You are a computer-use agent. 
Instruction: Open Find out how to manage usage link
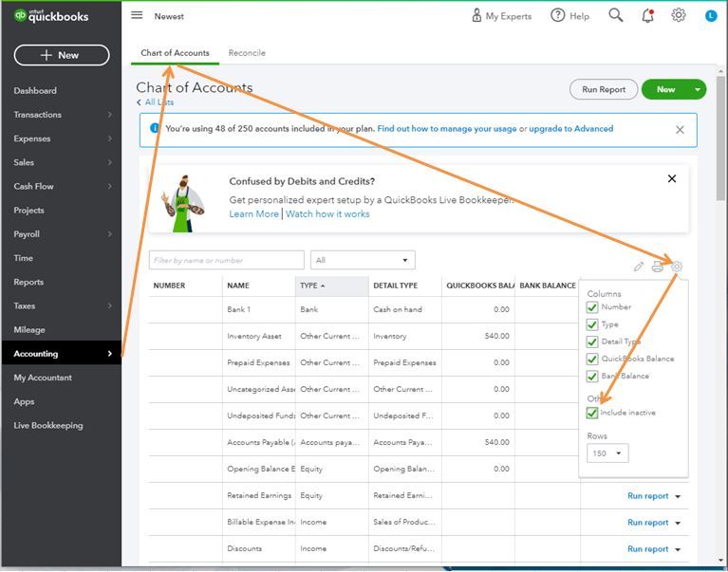point(447,128)
